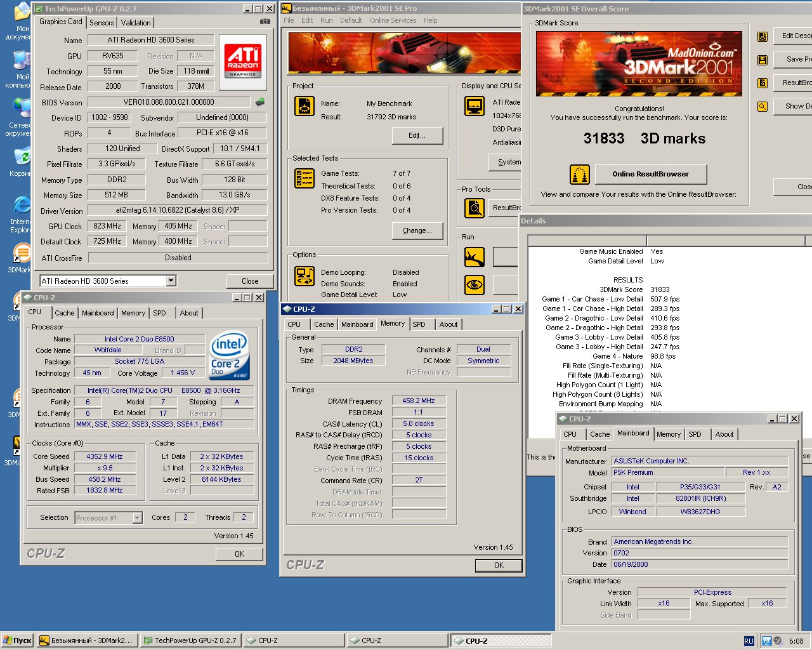The width and height of the screenshot is (812, 650).
Task: Open the SPD tab in CPU-Z memory window
Action: (x=419, y=324)
